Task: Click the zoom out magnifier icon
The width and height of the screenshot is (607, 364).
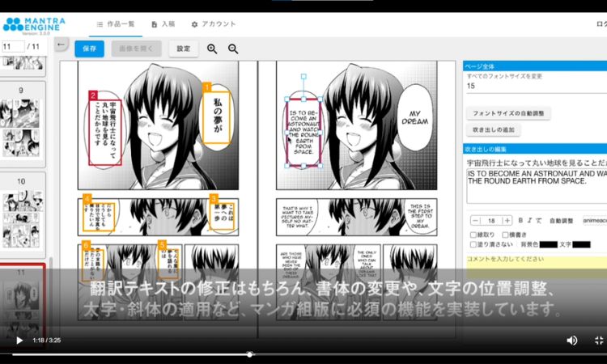Action: pyautogui.click(x=233, y=49)
